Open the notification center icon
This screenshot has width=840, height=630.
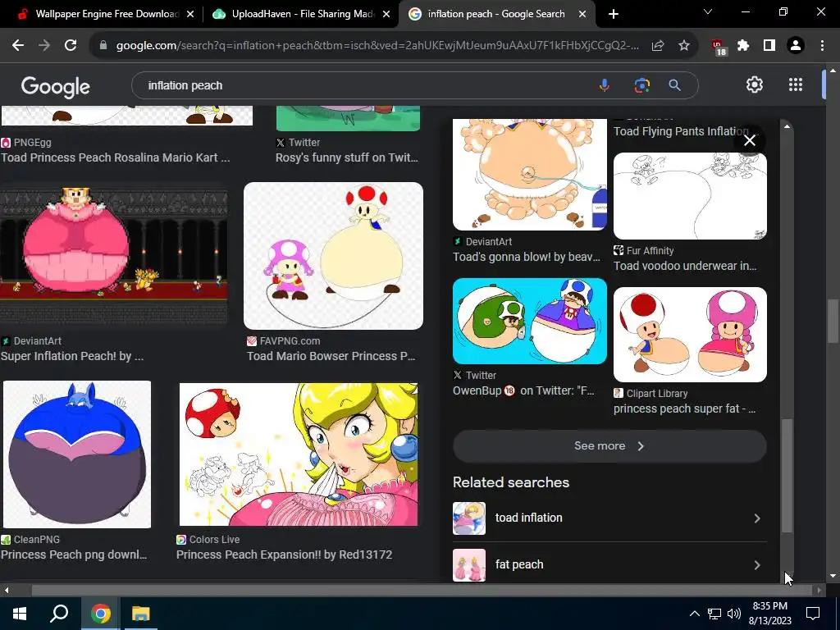[813, 614]
